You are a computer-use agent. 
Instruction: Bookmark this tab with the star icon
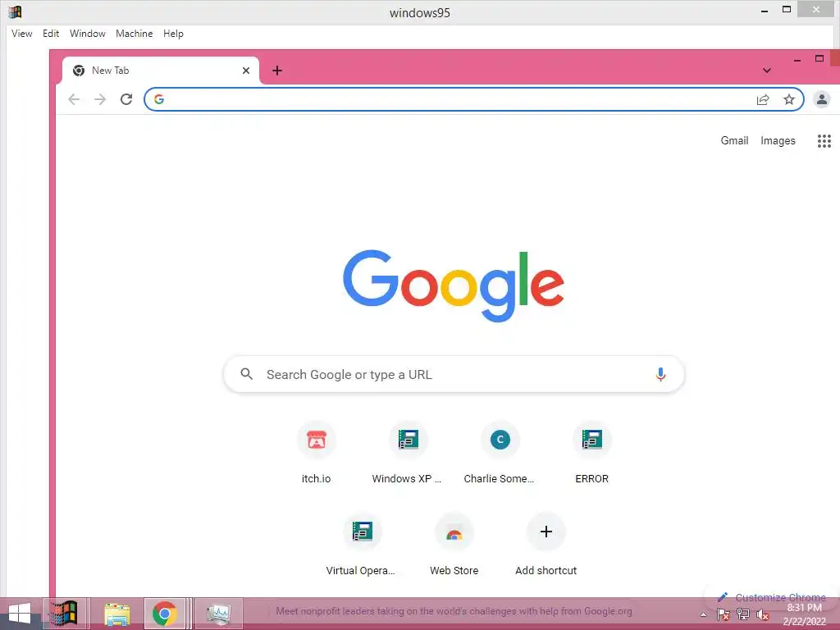(x=788, y=99)
